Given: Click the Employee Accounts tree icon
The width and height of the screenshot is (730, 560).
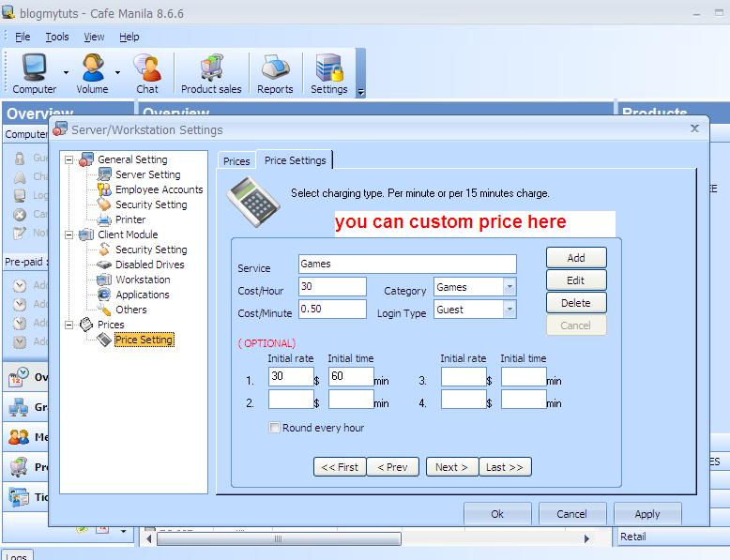Looking at the screenshot, I should click(104, 189).
